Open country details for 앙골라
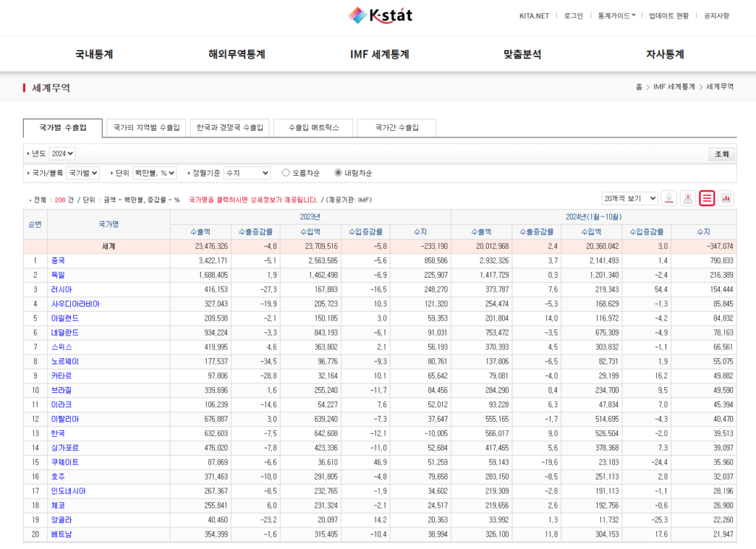756x549 pixels. click(62, 520)
